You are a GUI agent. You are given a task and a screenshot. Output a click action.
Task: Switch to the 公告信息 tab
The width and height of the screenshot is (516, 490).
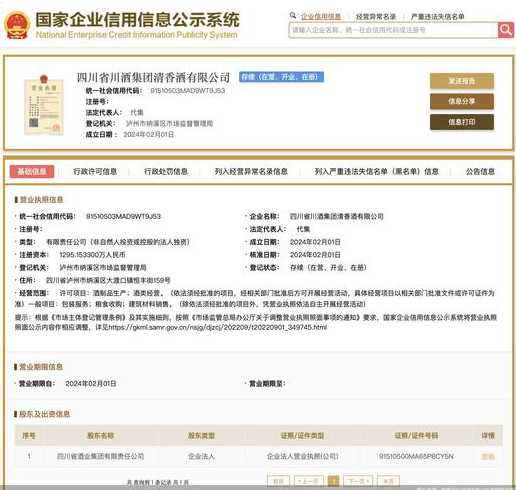(x=480, y=171)
